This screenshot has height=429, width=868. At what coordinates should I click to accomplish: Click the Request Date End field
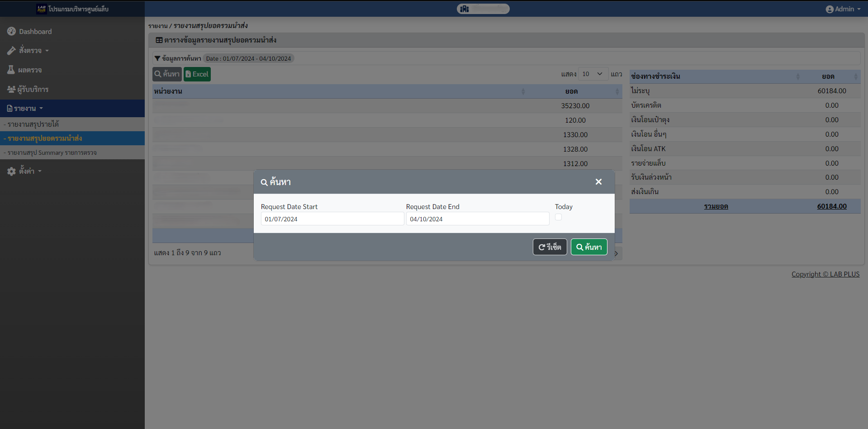pos(477,219)
